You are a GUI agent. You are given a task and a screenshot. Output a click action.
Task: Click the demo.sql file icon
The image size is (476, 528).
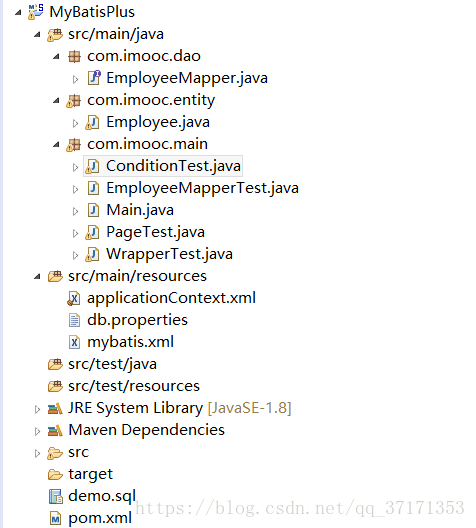coord(56,496)
